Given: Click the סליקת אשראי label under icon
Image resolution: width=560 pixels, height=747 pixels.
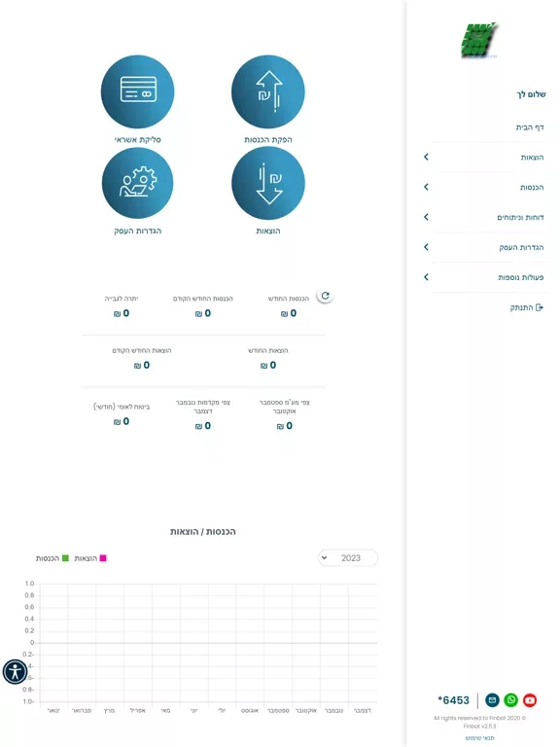Looking at the screenshot, I should pos(138,140).
